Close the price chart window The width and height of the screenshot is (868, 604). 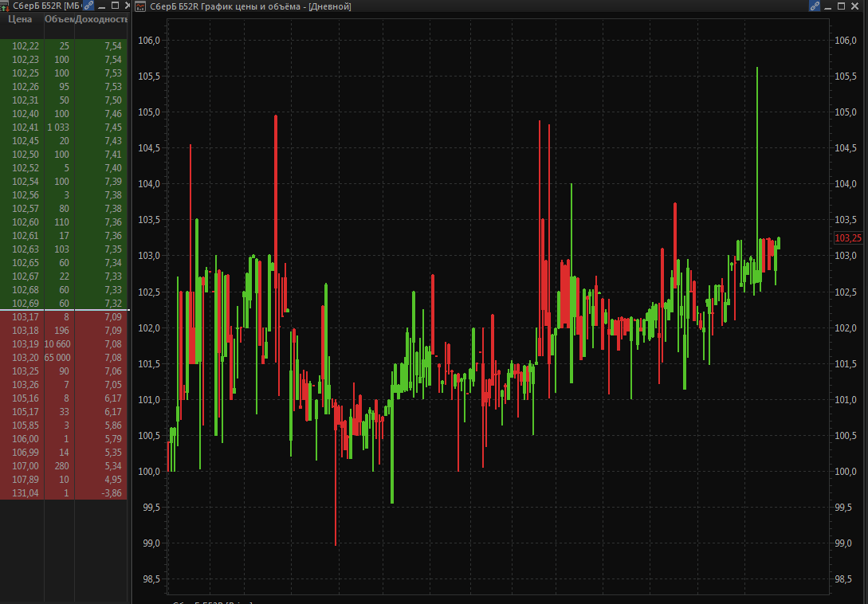click(854, 6)
